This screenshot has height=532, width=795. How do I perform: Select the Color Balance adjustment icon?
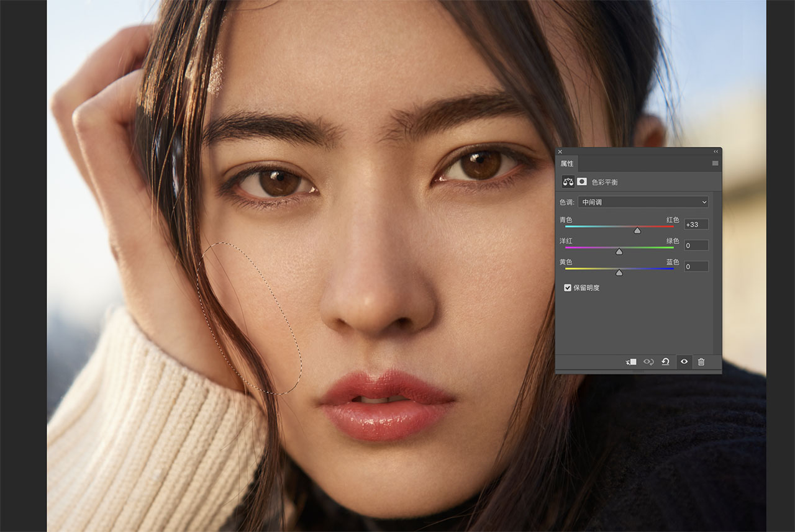click(568, 182)
